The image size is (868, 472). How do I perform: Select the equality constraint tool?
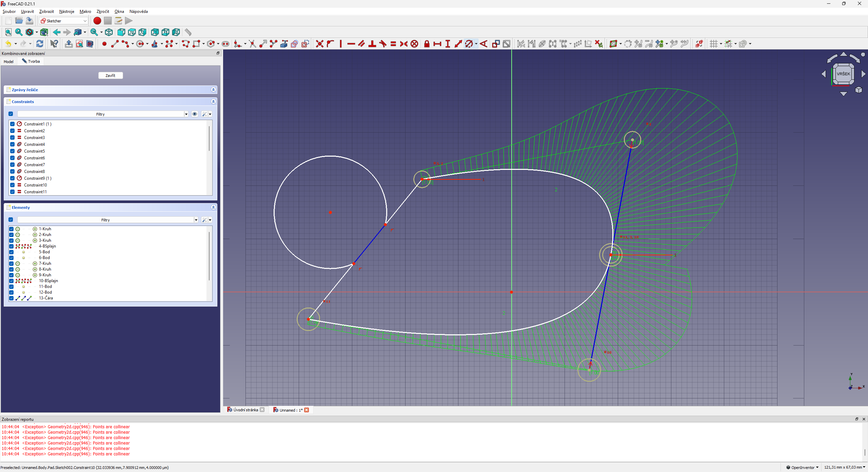[x=393, y=44]
